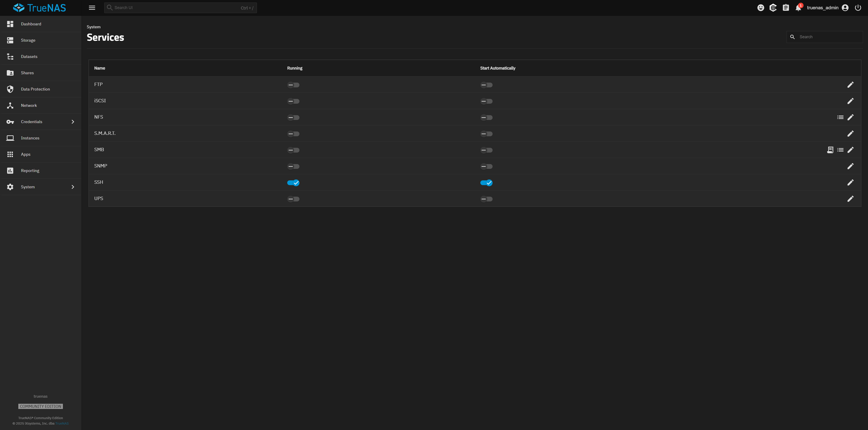Enable SMB Start Automatically toggle
The width and height of the screenshot is (868, 430).
pyautogui.click(x=486, y=150)
